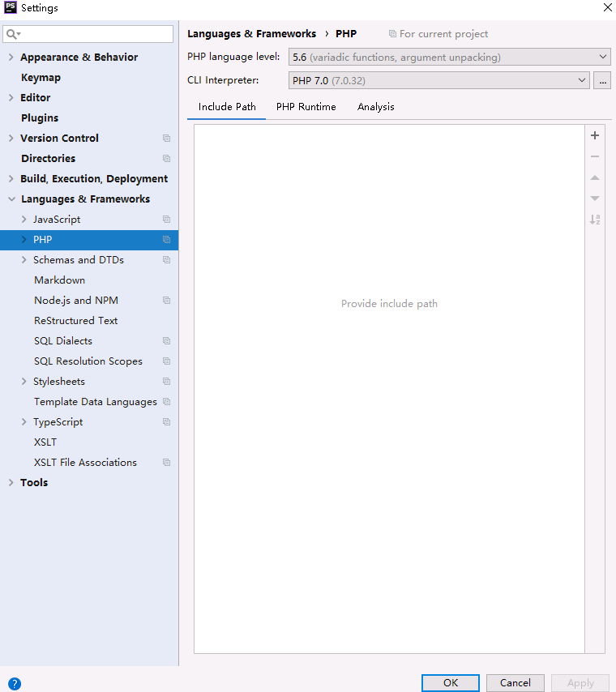This screenshot has height=692, width=616.
Task: Click the PhpStorm logo in title bar
Action: point(11,7)
